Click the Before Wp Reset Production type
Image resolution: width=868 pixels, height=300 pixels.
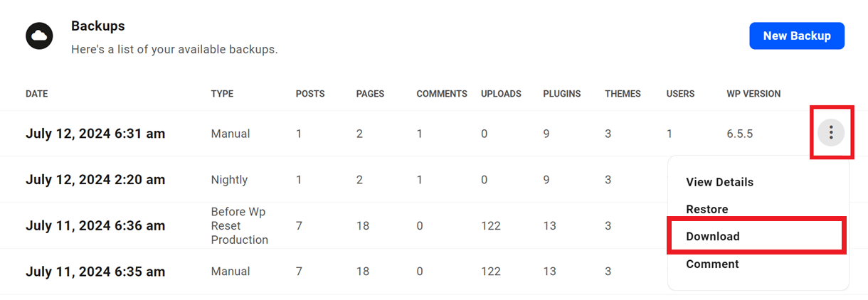click(x=240, y=226)
